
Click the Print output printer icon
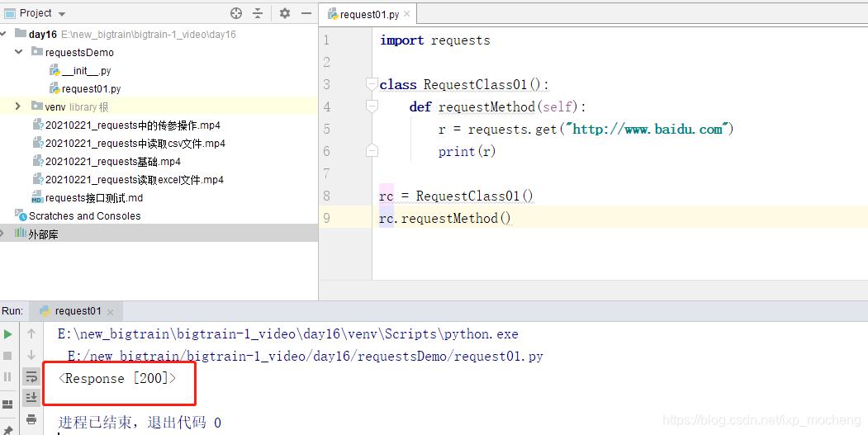31,419
